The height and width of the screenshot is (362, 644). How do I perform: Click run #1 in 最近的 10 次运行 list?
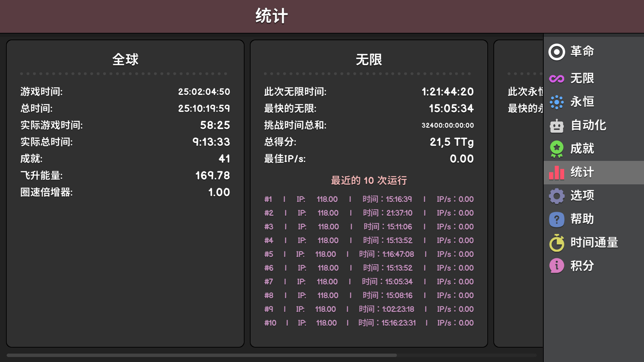369,199
